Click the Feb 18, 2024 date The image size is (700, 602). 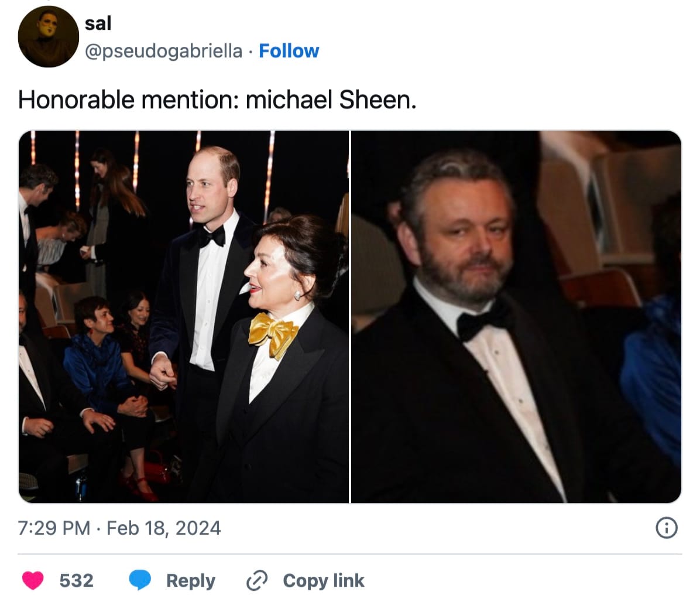click(x=164, y=528)
